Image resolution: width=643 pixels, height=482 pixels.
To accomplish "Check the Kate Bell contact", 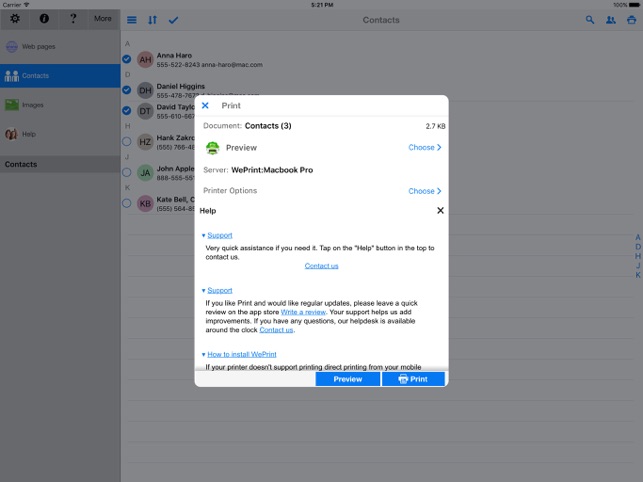I will [x=127, y=203].
